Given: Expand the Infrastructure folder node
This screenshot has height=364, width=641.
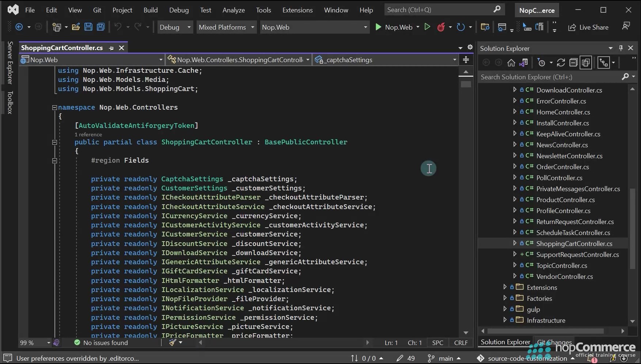Looking at the screenshot, I should 505,320.
